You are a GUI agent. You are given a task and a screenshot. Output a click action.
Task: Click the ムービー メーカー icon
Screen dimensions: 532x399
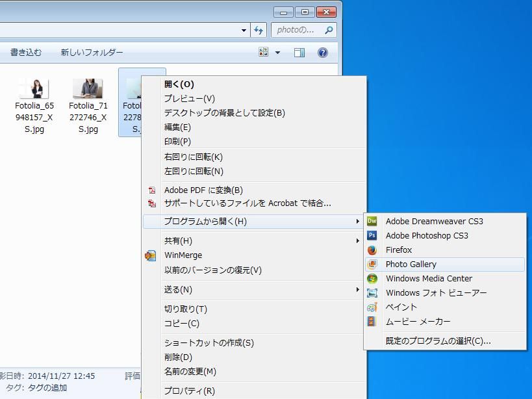point(372,321)
